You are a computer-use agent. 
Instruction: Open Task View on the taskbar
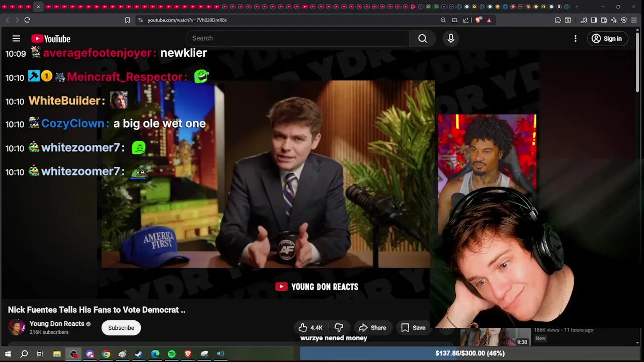pyautogui.click(x=40, y=354)
